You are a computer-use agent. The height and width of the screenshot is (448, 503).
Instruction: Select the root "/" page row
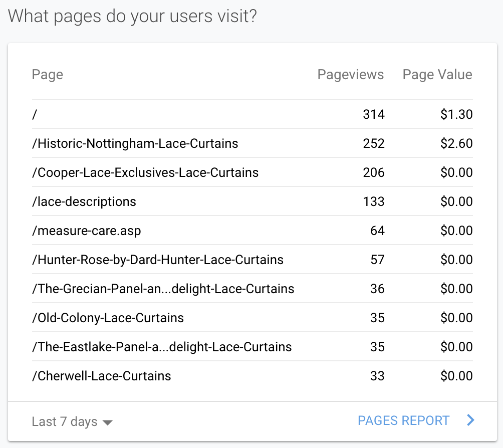(x=35, y=114)
